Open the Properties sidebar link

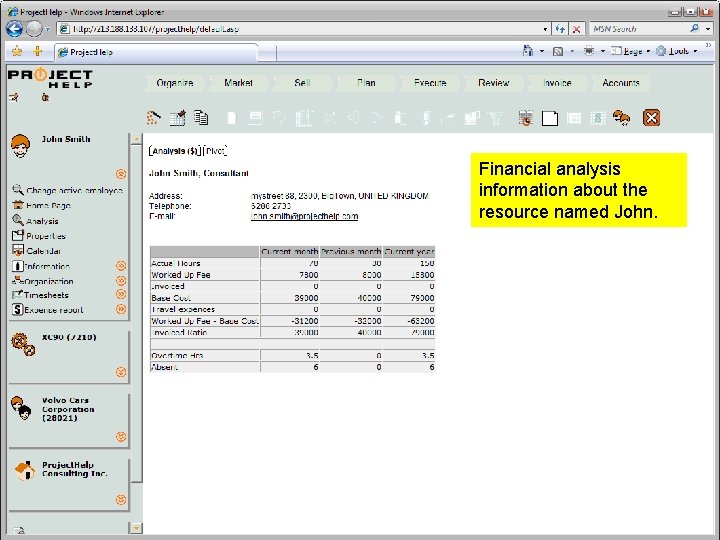pyautogui.click(x=46, y=236)
